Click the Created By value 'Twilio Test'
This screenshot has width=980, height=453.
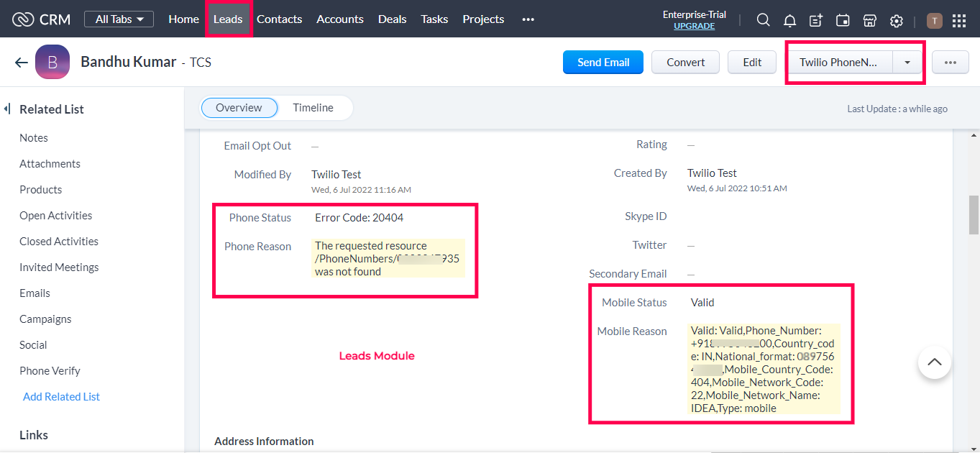712,173
